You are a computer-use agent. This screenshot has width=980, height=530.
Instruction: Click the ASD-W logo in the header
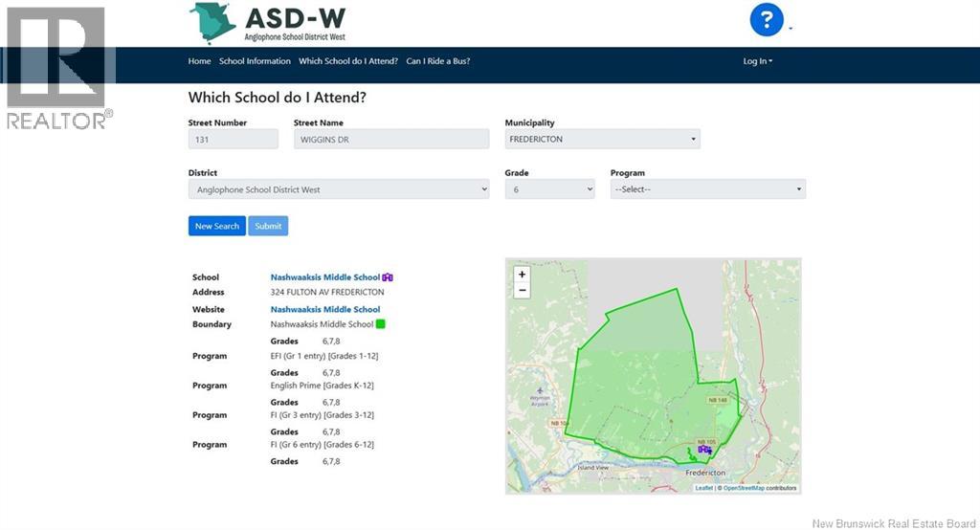(x=267, y=23)
